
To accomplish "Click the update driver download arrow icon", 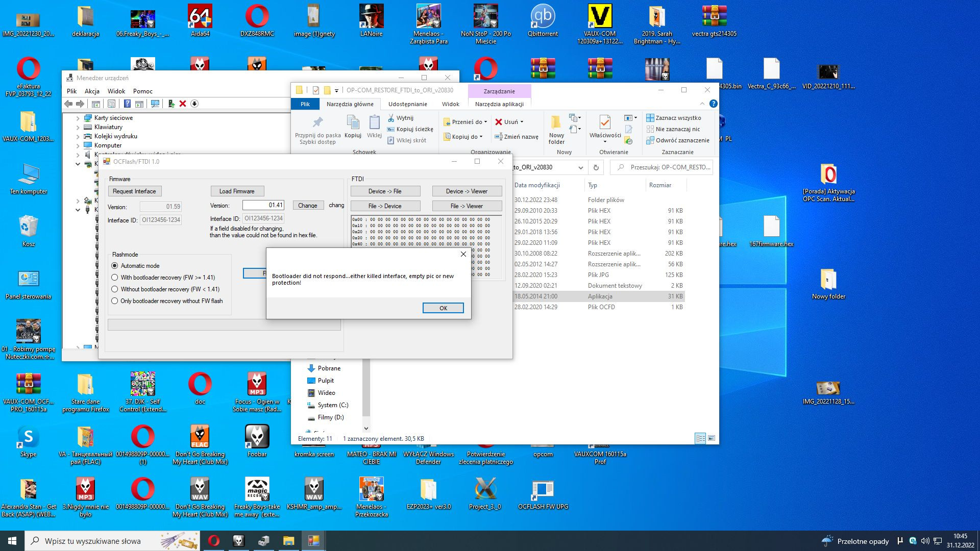I will click(194, 104).
